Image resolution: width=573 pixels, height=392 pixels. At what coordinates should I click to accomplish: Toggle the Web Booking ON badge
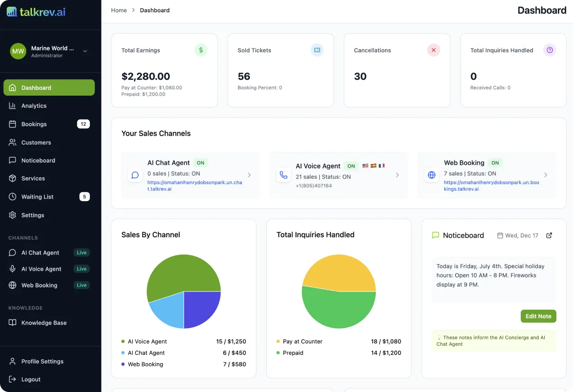pos(495,163)
